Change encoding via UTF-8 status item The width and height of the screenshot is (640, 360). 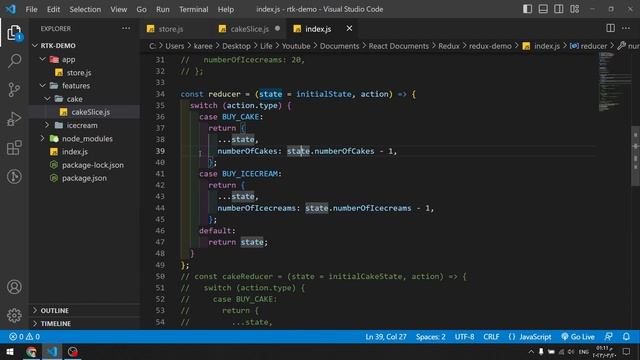[x=464, y=337]
